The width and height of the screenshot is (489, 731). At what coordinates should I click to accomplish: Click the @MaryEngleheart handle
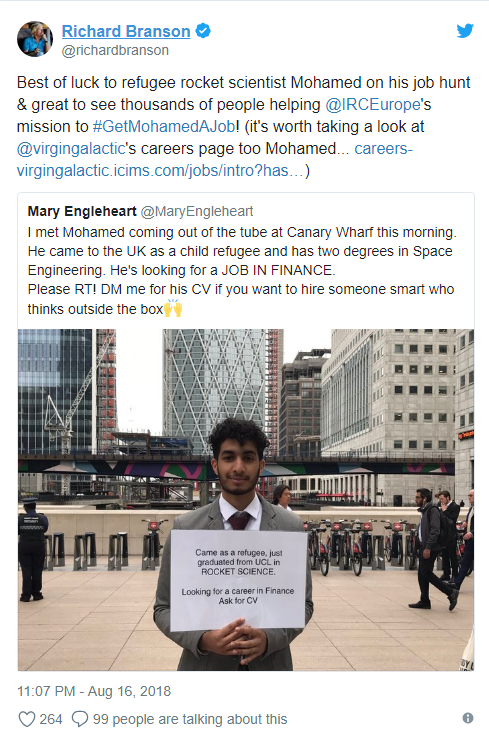pos(197,211)
